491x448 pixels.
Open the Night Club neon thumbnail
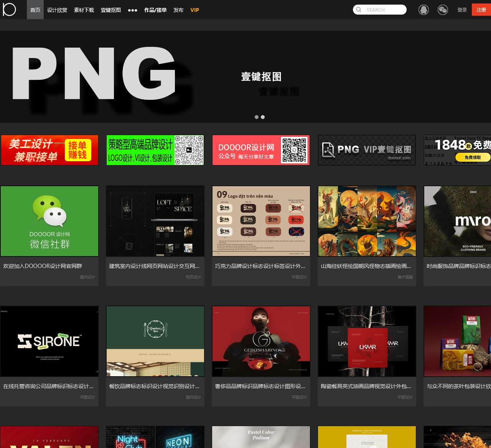point(155,437)
